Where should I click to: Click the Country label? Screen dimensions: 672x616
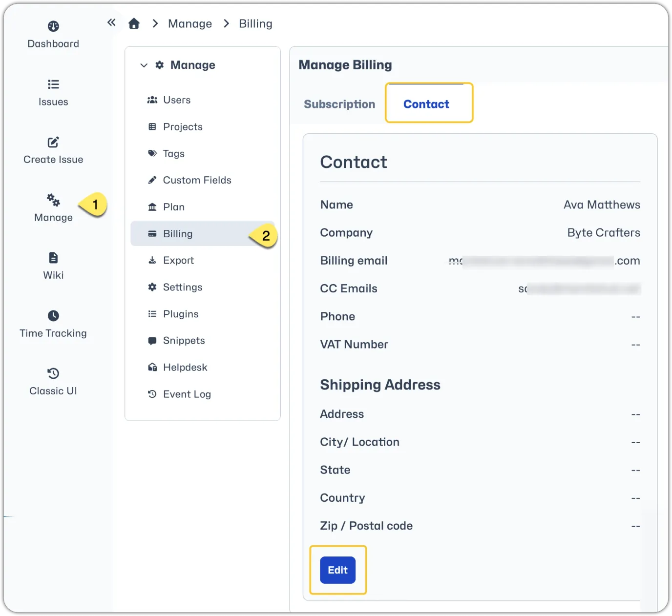pyautogui.click(x=342, y=498)
